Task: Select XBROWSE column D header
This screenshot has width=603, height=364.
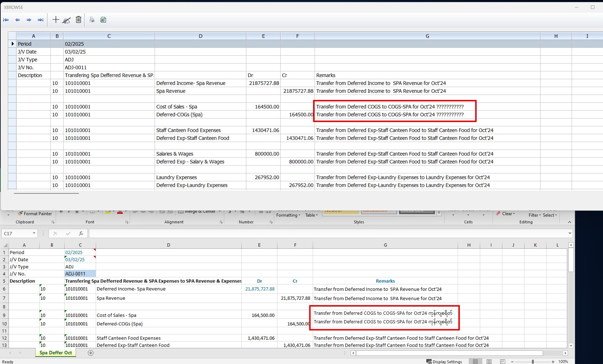Action: click(x=200, y=36)
